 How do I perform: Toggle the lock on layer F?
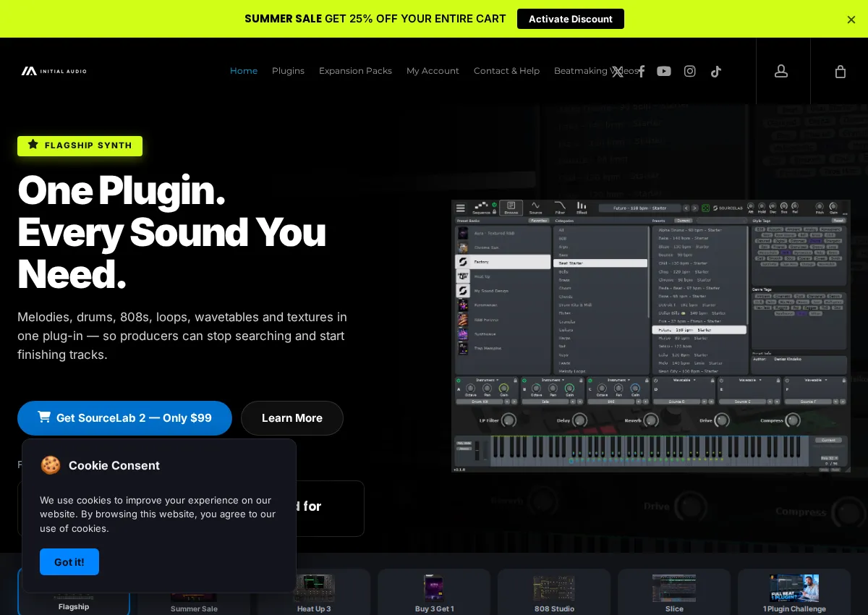(x=843, y=381)
